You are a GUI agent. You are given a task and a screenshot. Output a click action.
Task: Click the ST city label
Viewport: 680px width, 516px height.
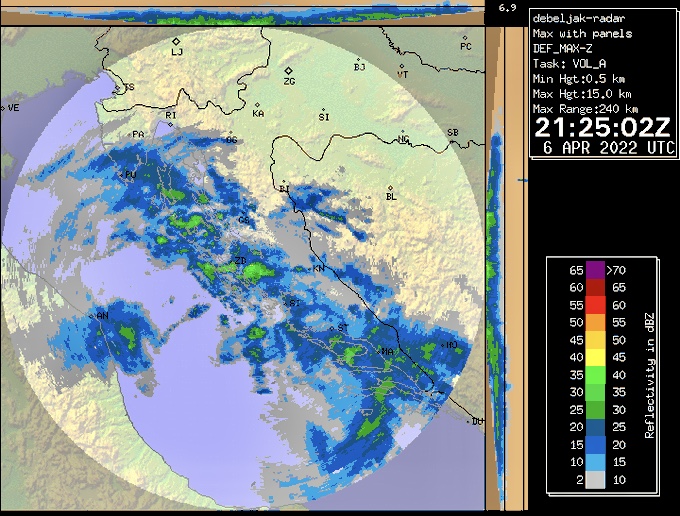(x=343, y=328)
